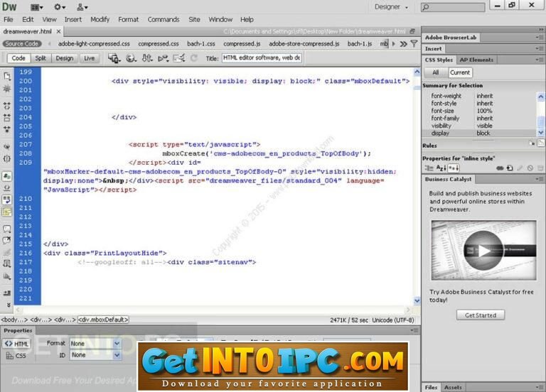Click Collapse Full Tag icon in the coding toolbar
The width and height of the screenshot is (546, 392).
(6, 105)
